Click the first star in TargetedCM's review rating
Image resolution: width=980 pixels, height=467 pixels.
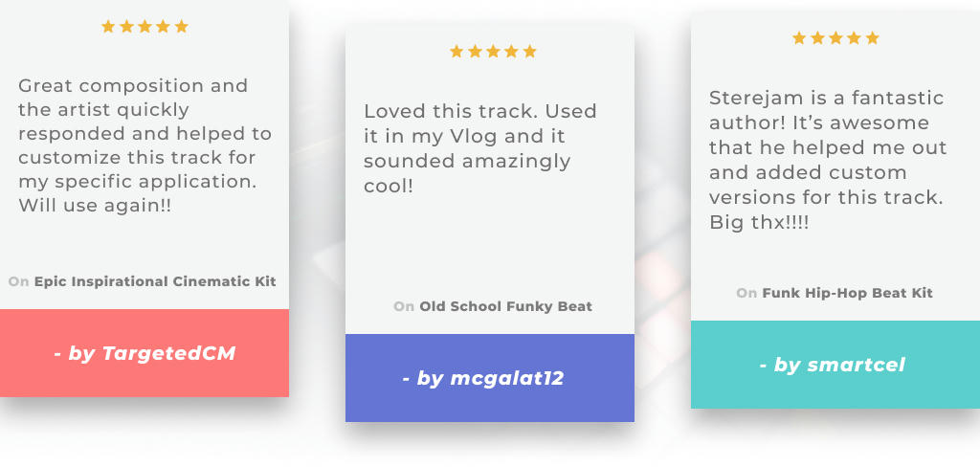108,27
